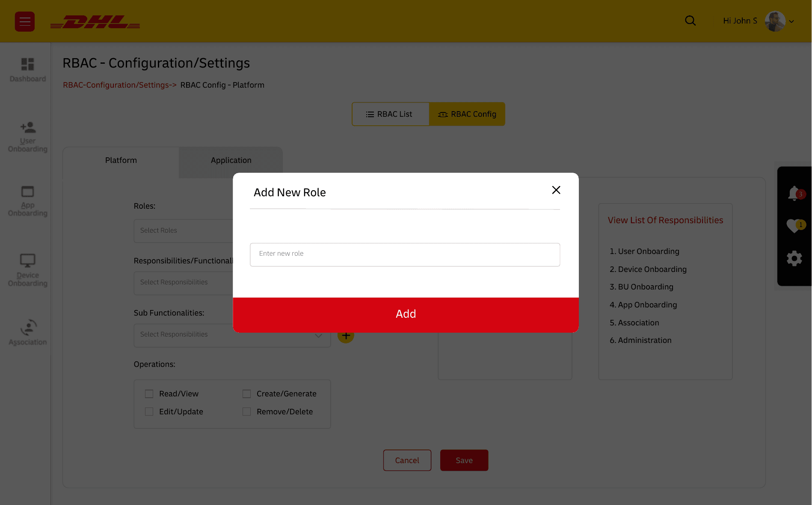Image resolution: width=812 pixels, height=505 pixels.
Task: Close the Add New Role dialog
Action: click(556, 190)
